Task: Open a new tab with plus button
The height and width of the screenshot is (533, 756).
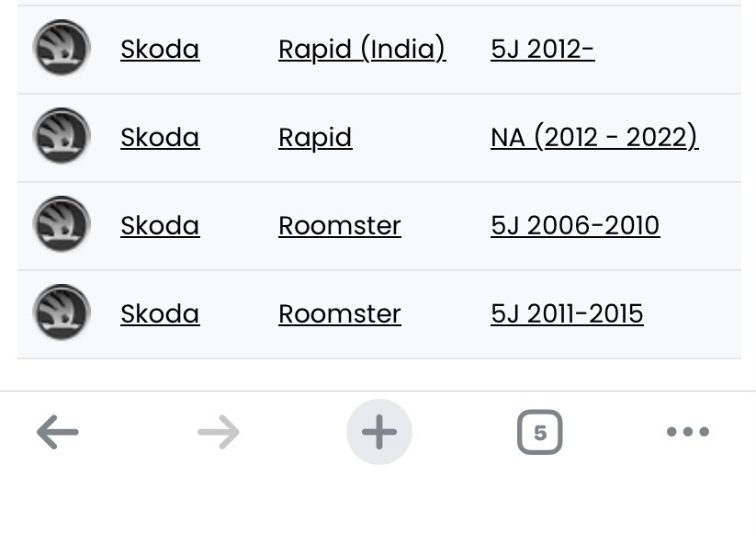Action: (378, 432)
